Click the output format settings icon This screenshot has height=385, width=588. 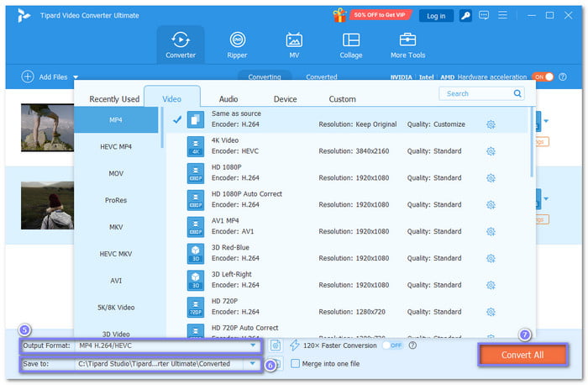pos(276,345)
